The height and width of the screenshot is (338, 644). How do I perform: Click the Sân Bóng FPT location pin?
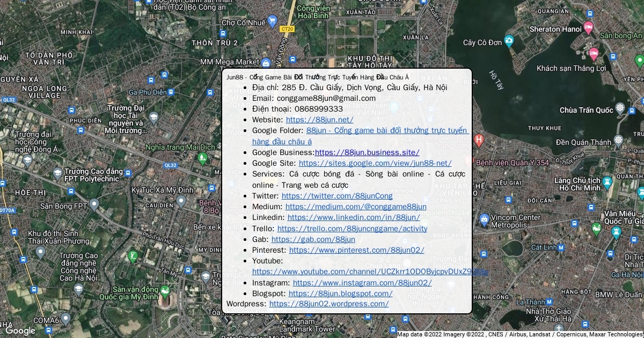point(94,205)
